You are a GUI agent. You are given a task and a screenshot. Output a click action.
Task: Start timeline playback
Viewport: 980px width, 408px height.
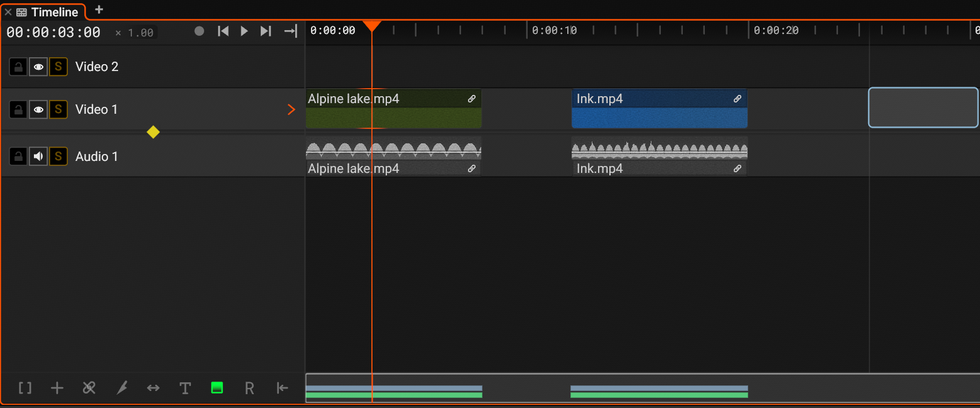244,31
